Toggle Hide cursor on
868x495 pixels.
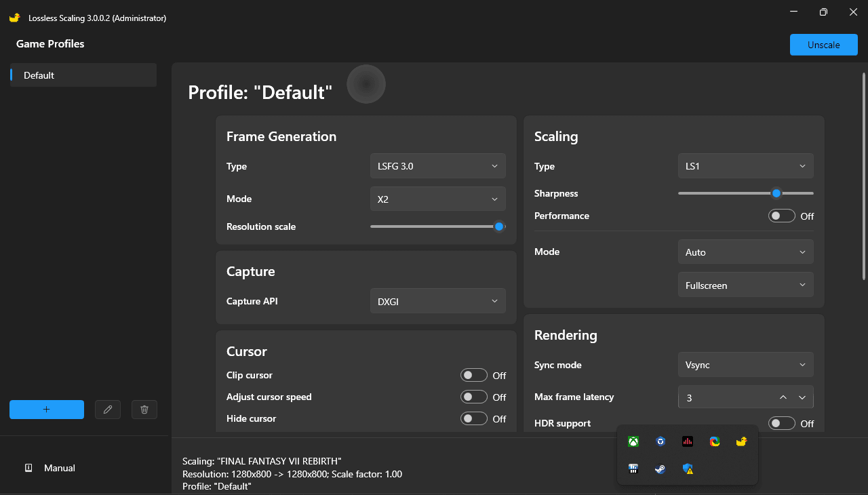tap(474, 419)
